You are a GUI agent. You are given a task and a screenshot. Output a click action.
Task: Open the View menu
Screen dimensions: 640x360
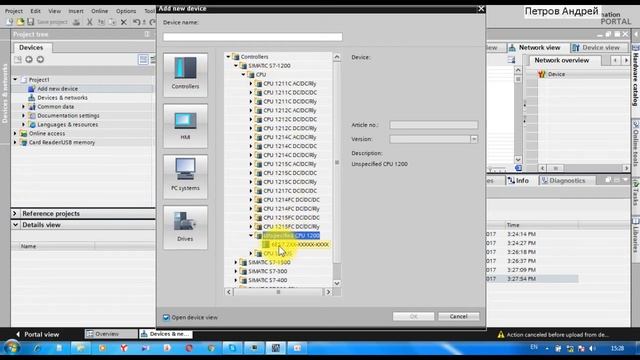(54, 11)
